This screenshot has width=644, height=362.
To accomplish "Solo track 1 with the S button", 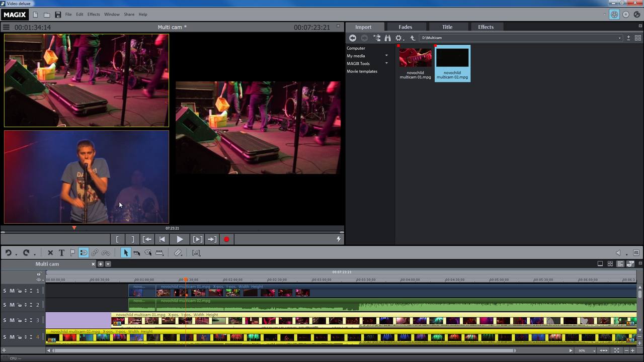I will point(5,291).
